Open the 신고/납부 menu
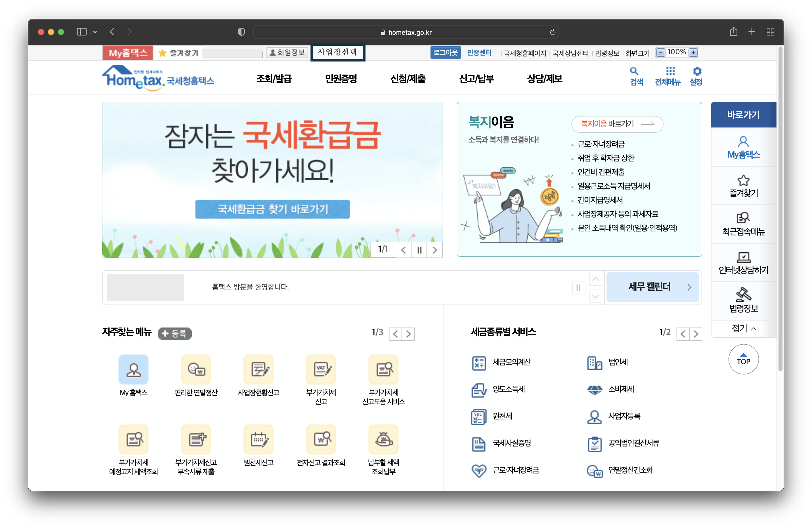 (476, 78)
